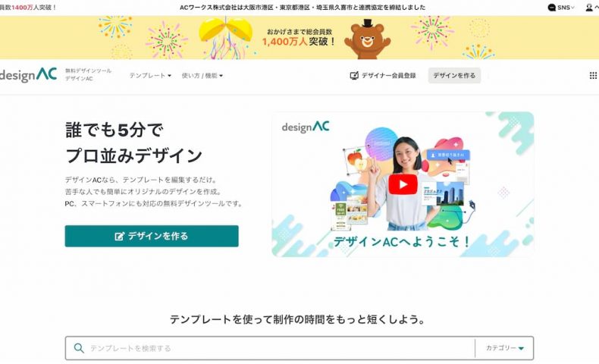599x364 pixels.
Task: Open the カテゴリー dropdown
Action: (x=505, y=348)
